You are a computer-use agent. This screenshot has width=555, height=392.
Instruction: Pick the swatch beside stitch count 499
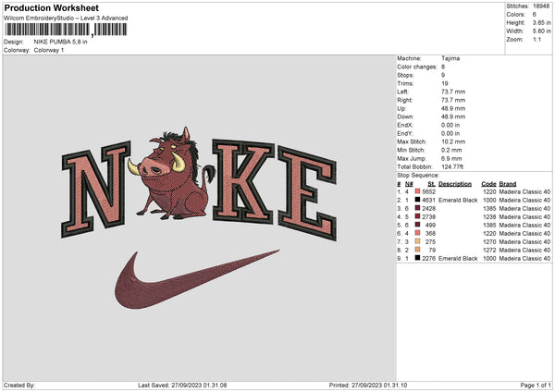click(x=418, y=225)
